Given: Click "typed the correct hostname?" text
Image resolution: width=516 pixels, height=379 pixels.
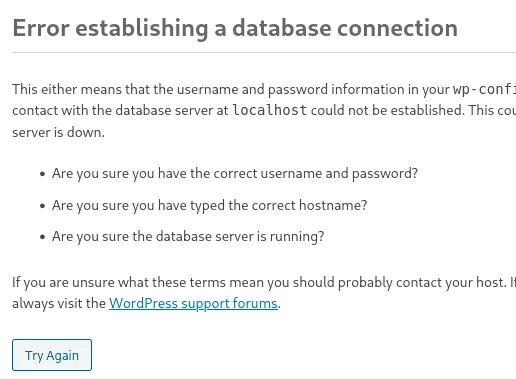Looking at the screenshot, I should pos(279,205).
